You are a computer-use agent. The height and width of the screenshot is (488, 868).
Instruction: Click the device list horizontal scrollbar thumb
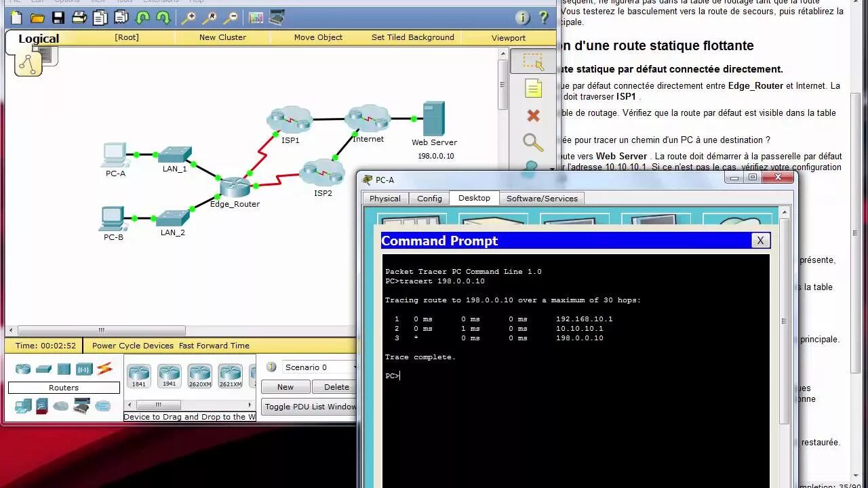click(x=159, y=405)
